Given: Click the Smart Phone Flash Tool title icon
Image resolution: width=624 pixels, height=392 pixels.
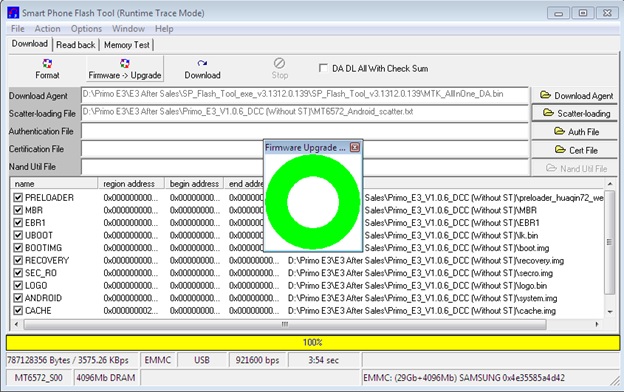Looking at the screenshot, I should point(13,13).
